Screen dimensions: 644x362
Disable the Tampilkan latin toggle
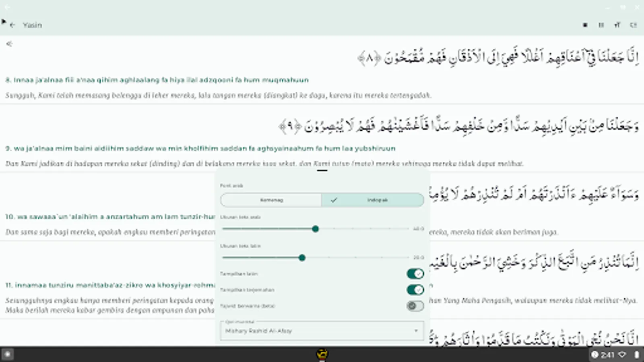click(415, 274)
